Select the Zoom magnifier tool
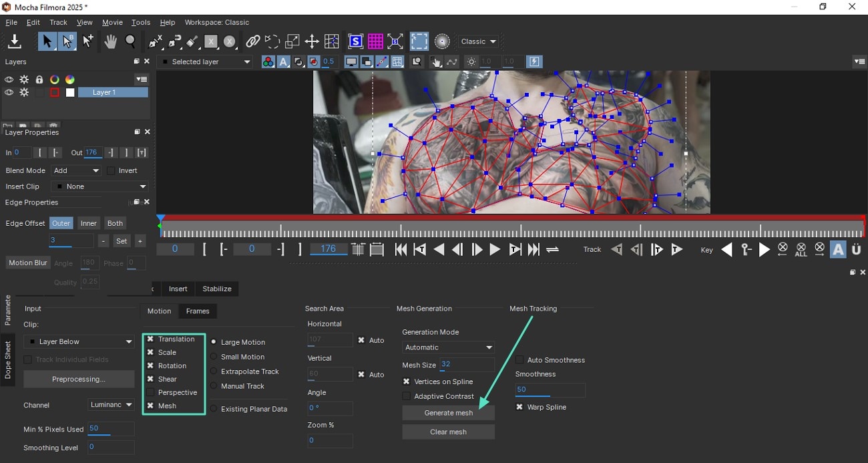 [x=131, y=41]
